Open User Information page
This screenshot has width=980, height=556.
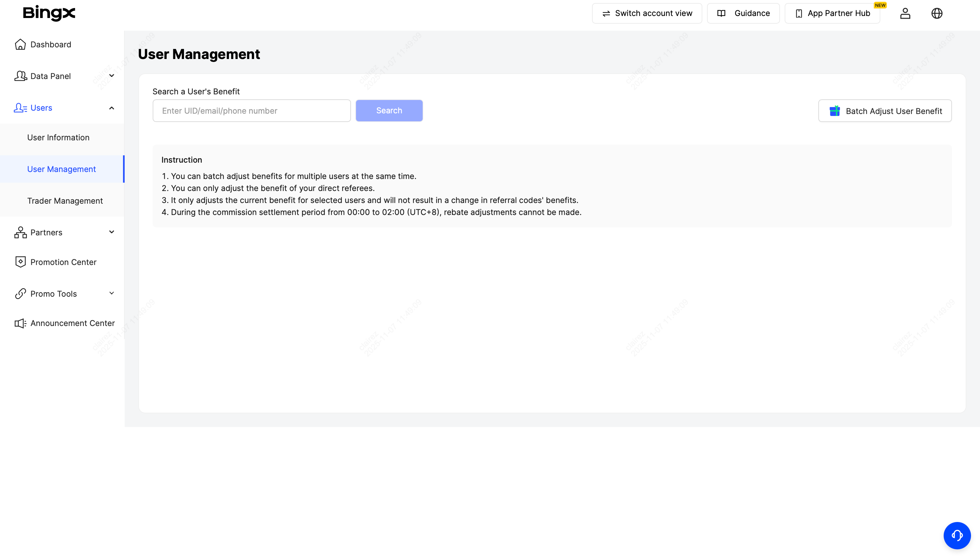click(x=58, y=137)
